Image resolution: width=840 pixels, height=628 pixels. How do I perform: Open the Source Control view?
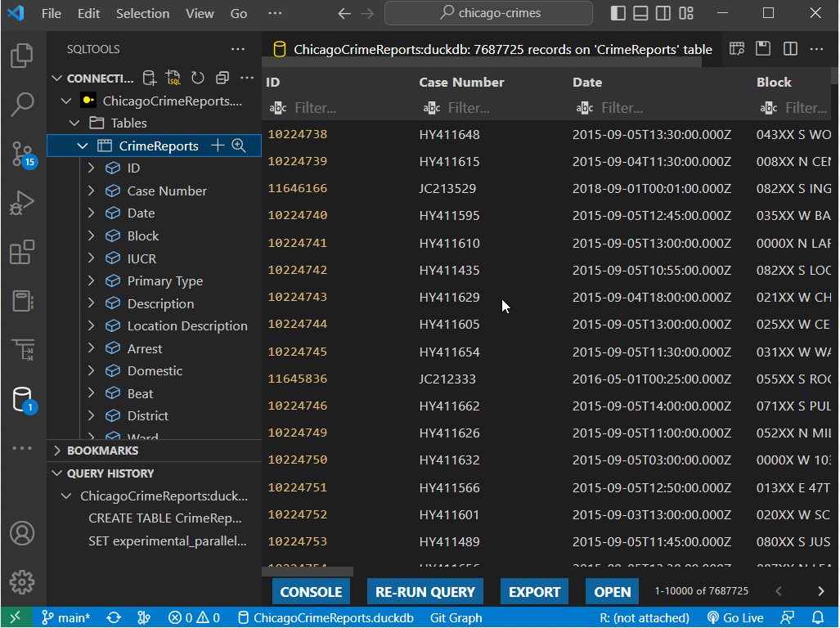pos(22,154)
